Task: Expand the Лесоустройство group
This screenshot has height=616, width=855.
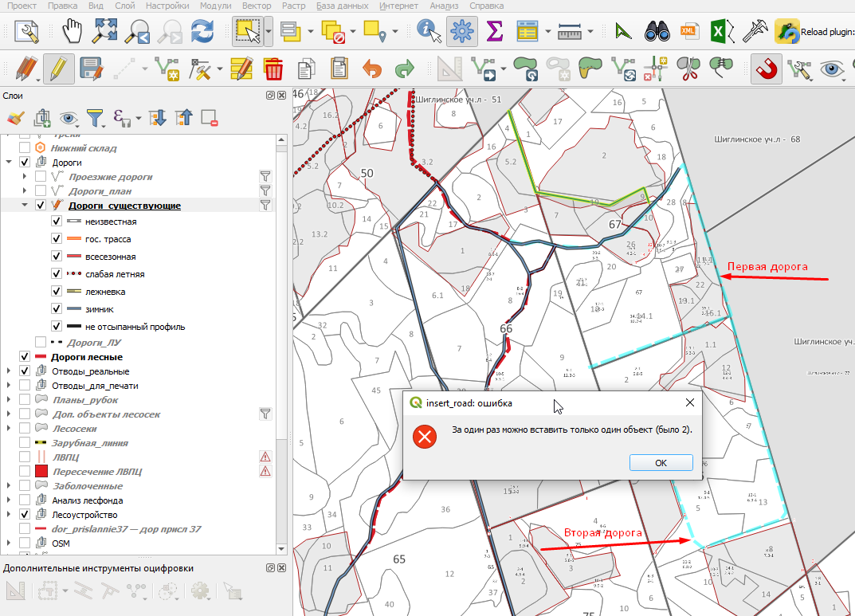Action: (x=8, y=514)
